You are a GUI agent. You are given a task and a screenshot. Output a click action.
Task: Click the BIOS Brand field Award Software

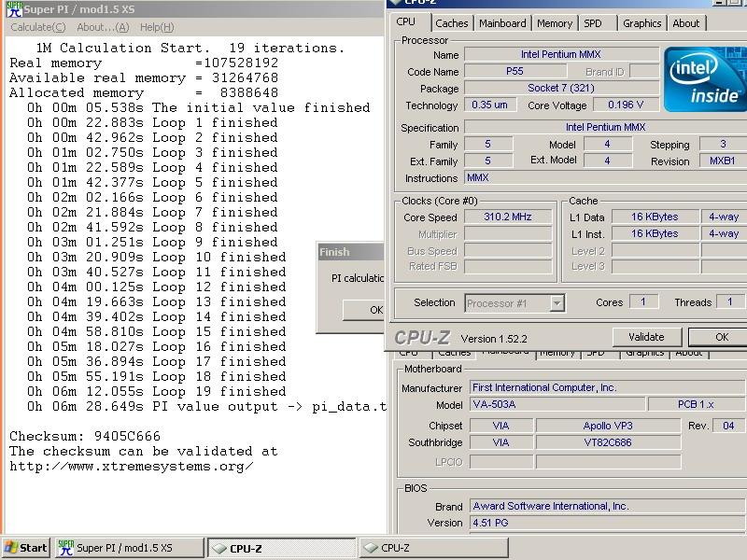(609, 506)
